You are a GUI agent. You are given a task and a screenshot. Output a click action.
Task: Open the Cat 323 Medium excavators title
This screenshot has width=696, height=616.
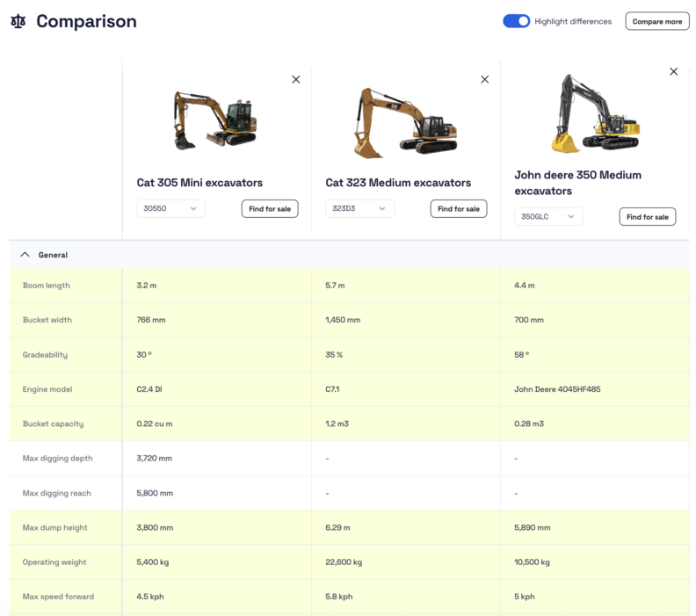(398, 183)
